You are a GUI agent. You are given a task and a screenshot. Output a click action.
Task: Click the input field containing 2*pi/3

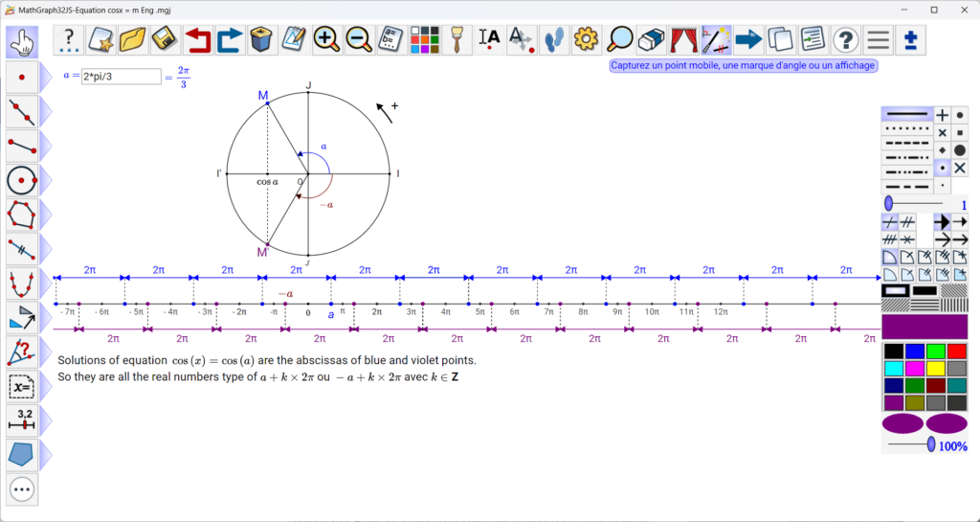(x=121, y=77)
